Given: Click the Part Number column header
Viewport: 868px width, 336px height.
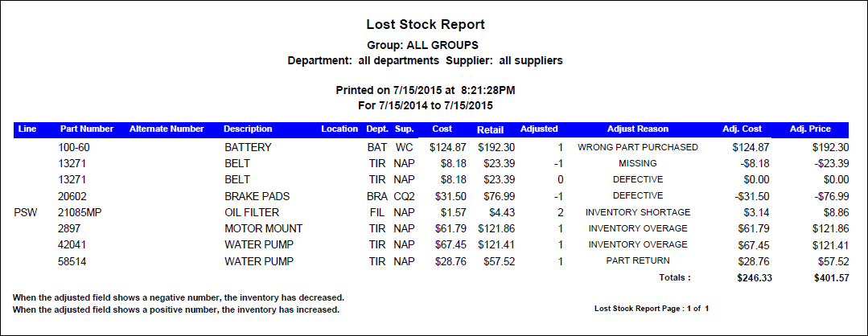Looking at the screenshot, I should 86,129.
